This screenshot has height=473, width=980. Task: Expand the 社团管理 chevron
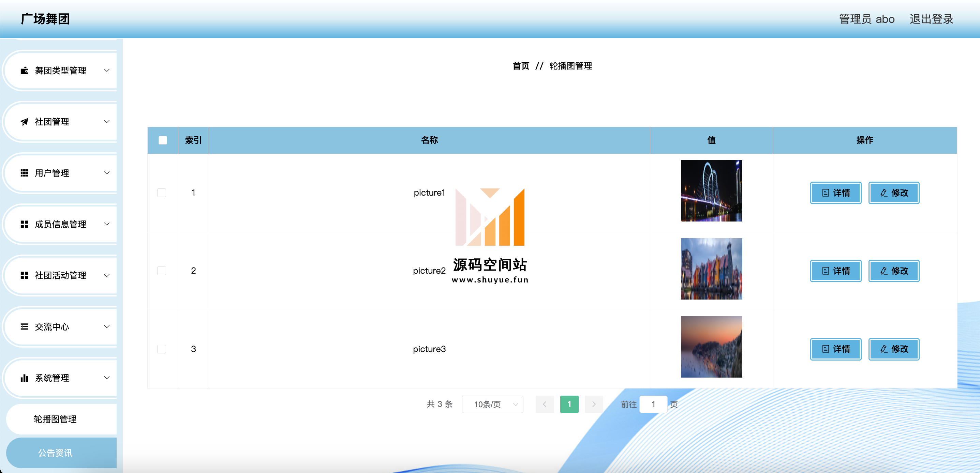pyautogui.click(x=107, y=122)
